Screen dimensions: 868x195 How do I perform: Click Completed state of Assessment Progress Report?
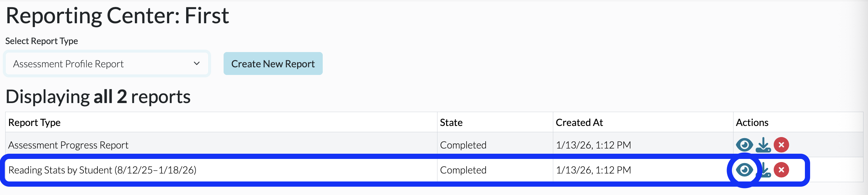pyautogui.click(x=463, y=145)
